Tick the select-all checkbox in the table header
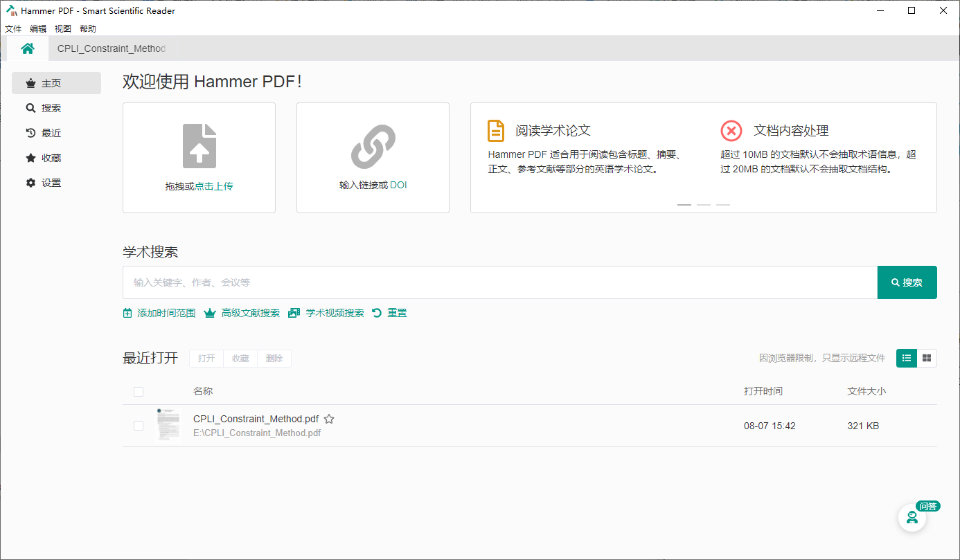The width and height of the screenshot is (960, 560). (x=139, y=392)
